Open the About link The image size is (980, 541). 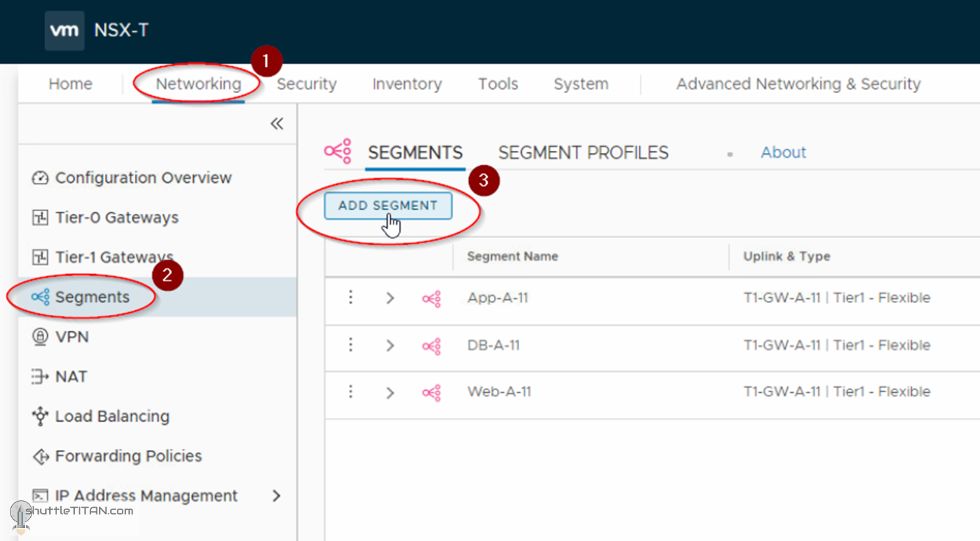click(783, 153)
